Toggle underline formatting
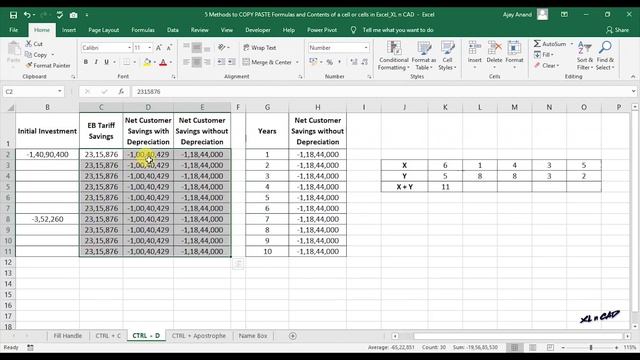 [107, 62]
